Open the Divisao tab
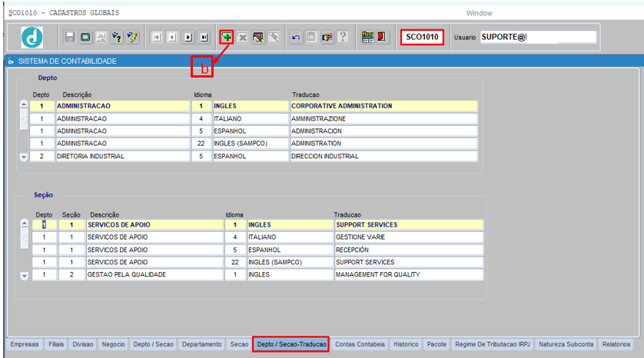 click(x=83, y=344)
